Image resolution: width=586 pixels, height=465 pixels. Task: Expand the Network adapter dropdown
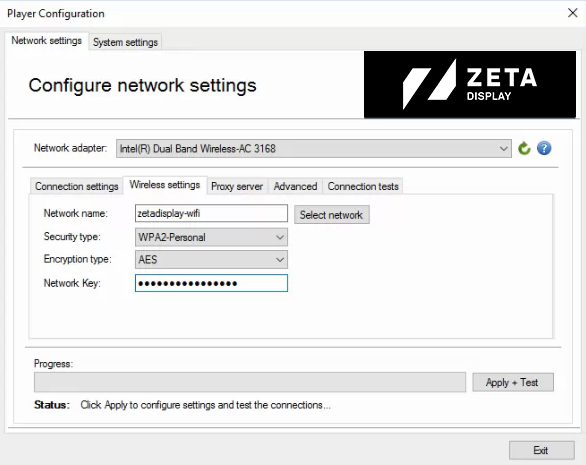[x=314, y=149]
